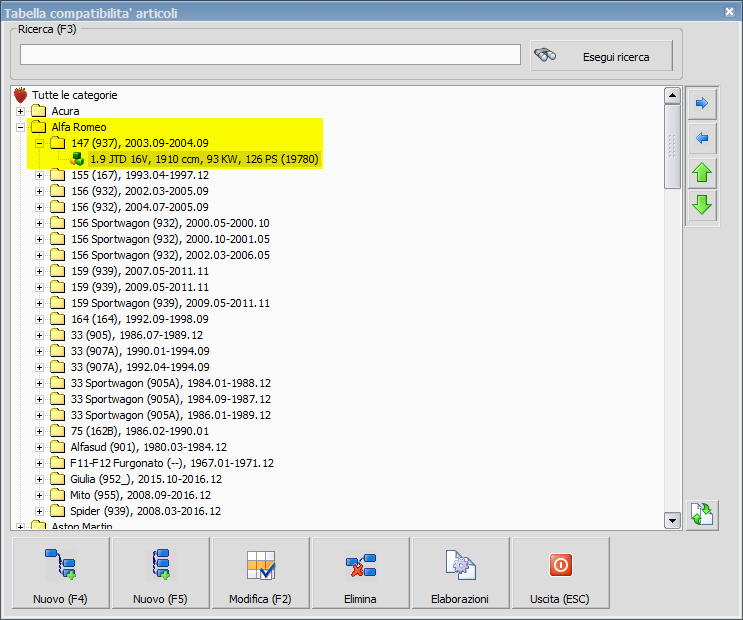This screenshot has height=620, width=743.
Task: Select the 1.9 JTD 16V engine item
Action: tap(204, 159)
